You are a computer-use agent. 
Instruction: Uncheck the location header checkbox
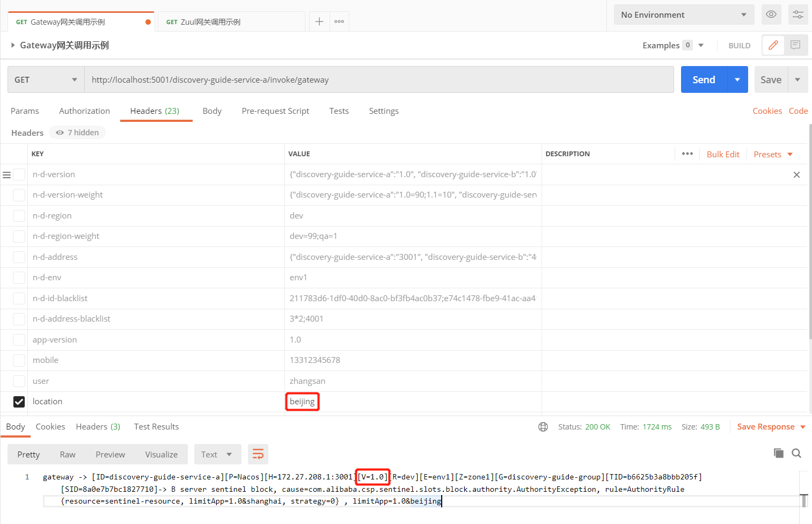tap(19, 402)
